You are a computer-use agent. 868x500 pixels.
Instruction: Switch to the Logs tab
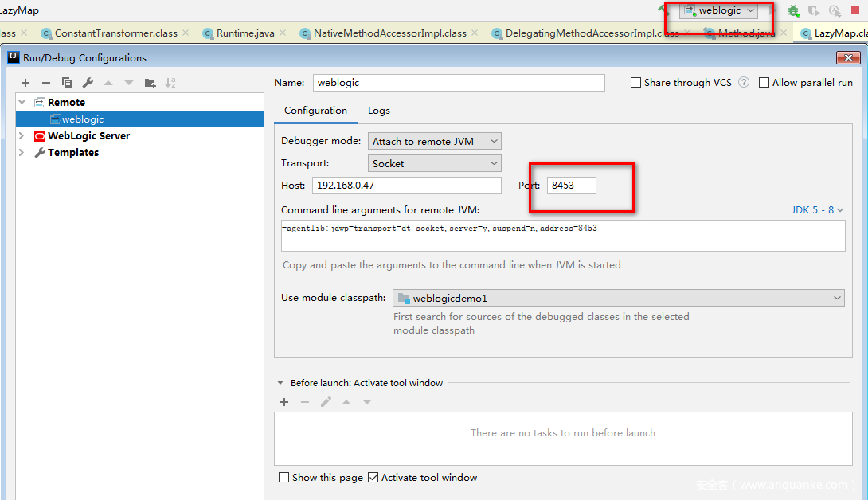[378, 111]
